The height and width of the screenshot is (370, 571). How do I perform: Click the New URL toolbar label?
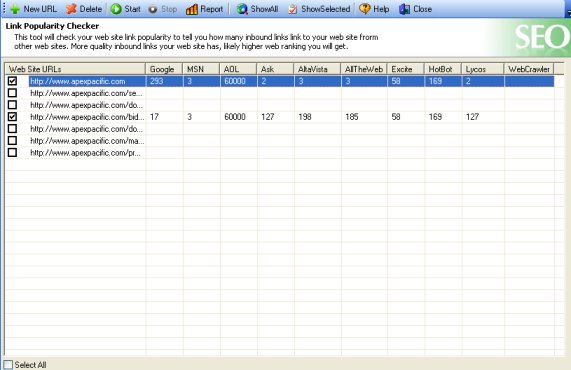tap(40, 9)
